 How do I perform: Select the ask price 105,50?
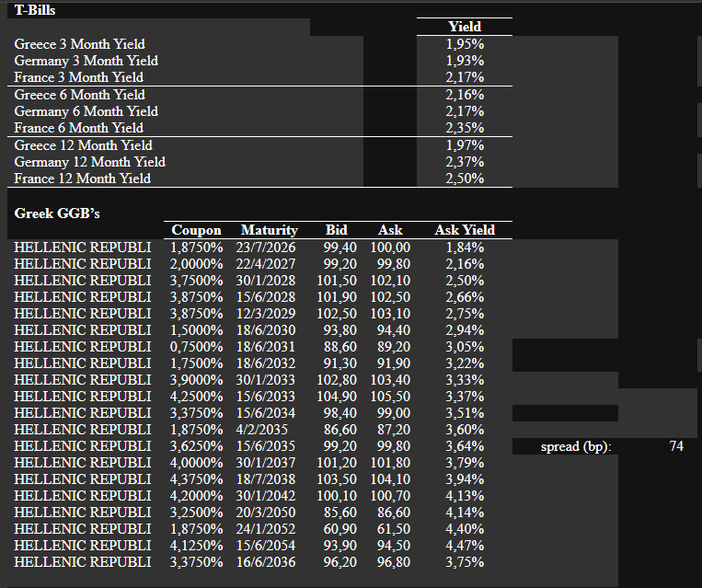(390, 397)
